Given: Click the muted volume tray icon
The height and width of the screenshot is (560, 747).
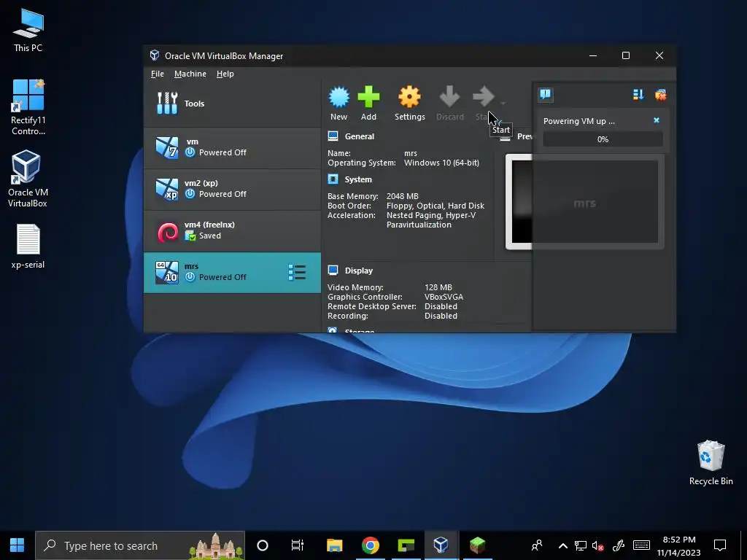Looking at the screenshot, I should click(597, 545).
